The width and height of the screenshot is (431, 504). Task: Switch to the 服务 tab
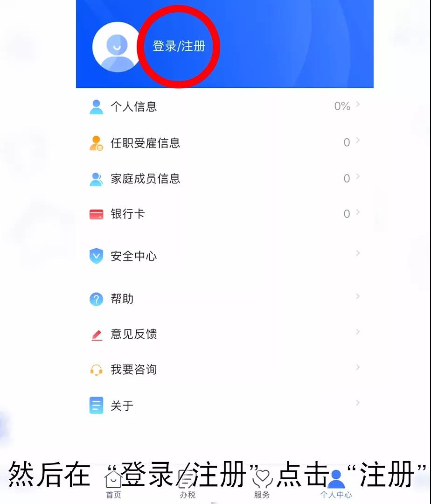pos(262,484)
